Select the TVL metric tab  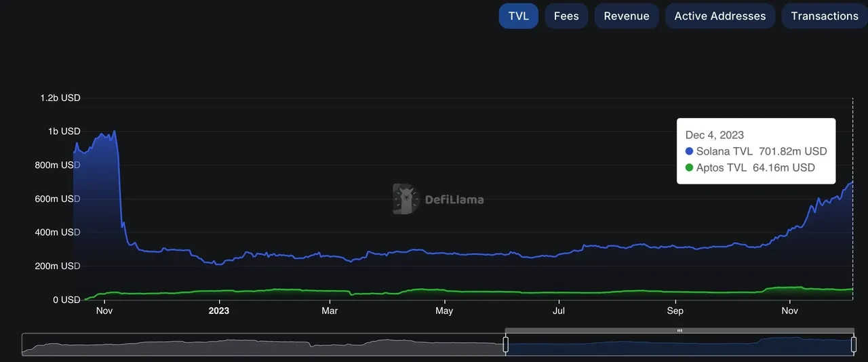(x=519, y=16)
